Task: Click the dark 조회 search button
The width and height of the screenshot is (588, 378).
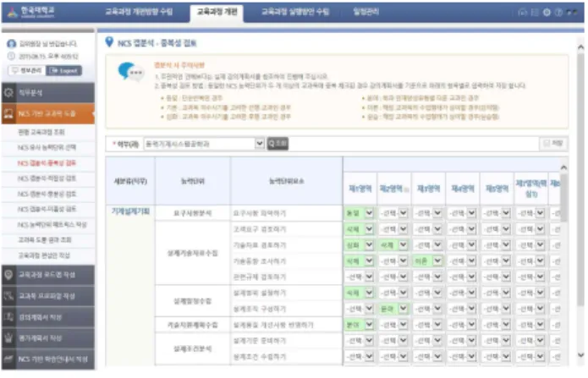Action: pos(278,144)
